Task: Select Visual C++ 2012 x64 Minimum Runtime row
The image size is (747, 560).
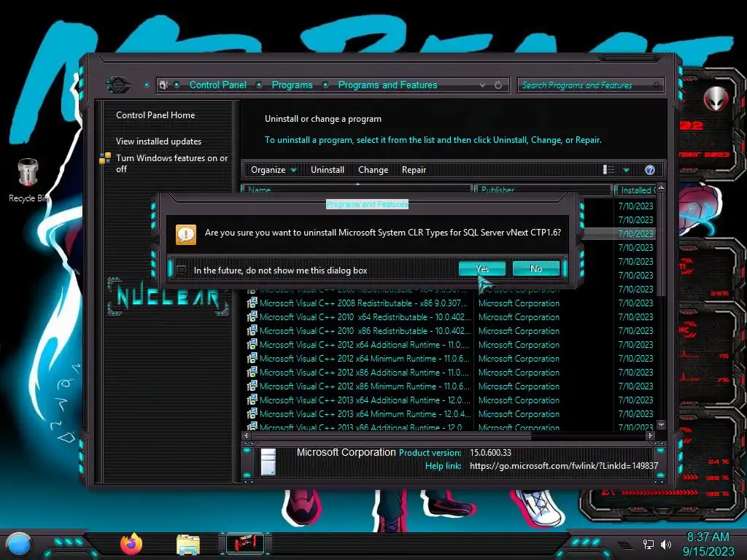Action: (x=449, y=358)
